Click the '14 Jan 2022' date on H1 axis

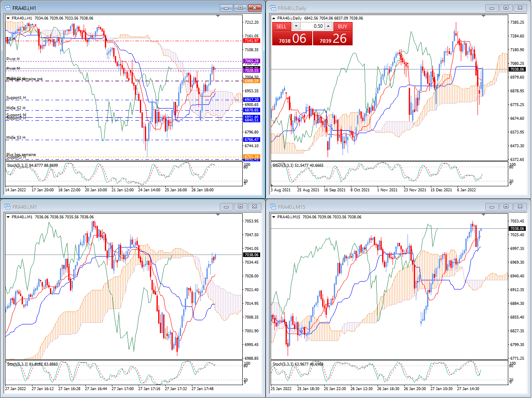pyautogui.click(x=15, y=190)
